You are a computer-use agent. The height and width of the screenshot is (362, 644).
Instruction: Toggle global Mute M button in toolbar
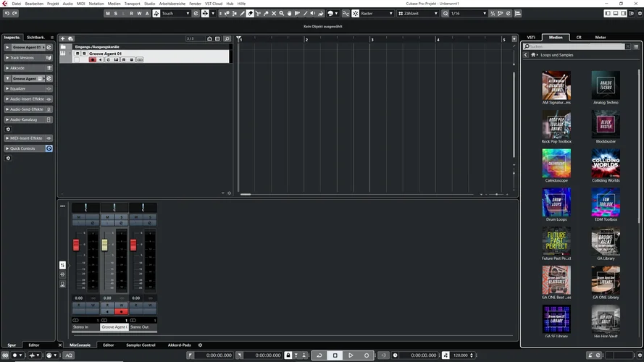pyautogui.click(x=108, y=14)
